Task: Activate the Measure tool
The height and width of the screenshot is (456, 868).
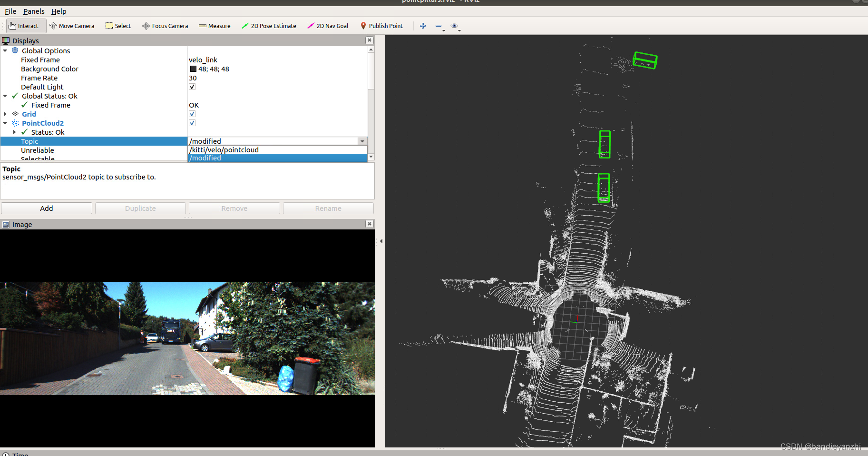Action: tap(215, 26)
